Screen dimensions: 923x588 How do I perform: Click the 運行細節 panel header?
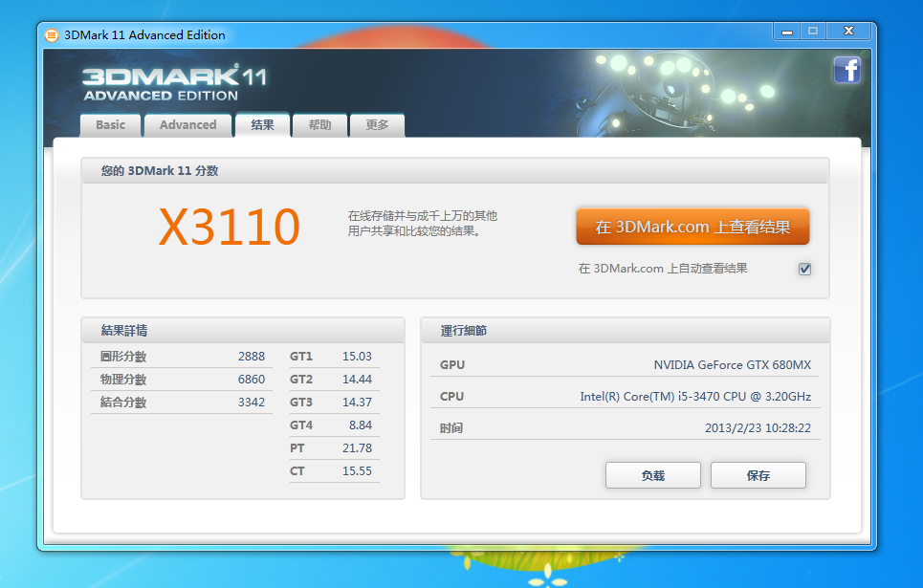pos(626,330)
